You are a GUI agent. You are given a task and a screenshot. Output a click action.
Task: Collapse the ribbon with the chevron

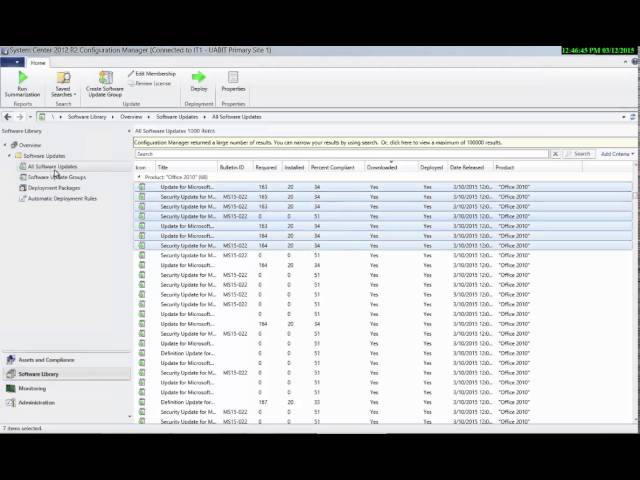(x=625, y=62)
